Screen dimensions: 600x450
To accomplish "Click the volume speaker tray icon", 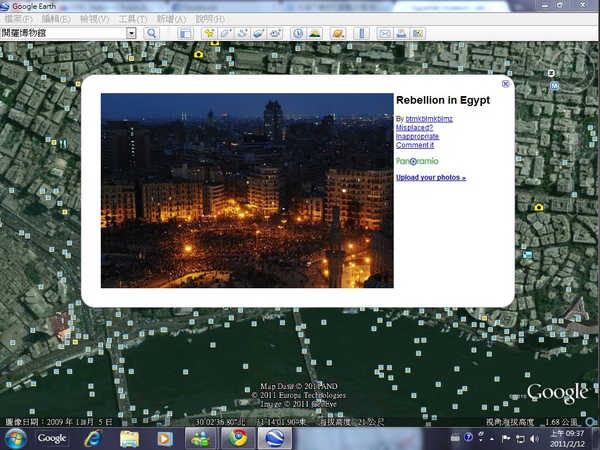I will [x=535, y=439].
